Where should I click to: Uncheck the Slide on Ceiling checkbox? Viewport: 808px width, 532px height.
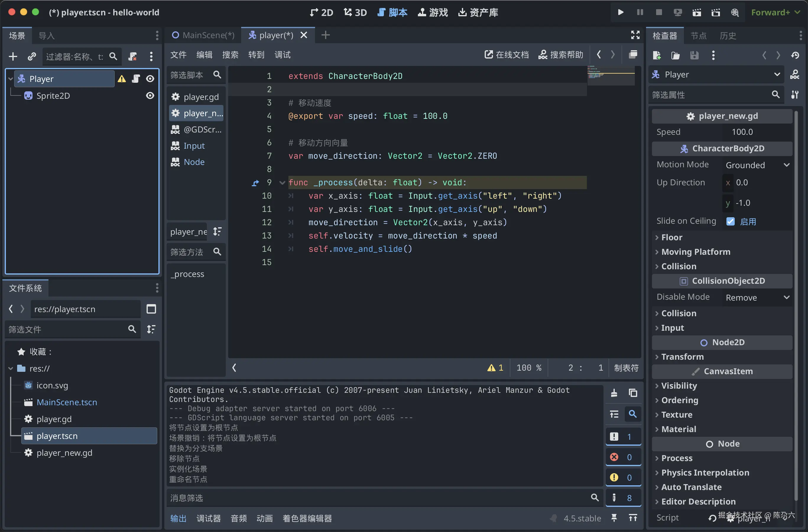[x=730, y=221]
